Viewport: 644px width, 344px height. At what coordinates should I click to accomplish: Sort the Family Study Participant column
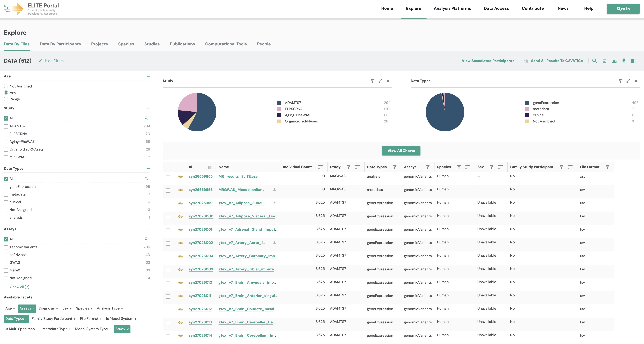pos(570,167)
